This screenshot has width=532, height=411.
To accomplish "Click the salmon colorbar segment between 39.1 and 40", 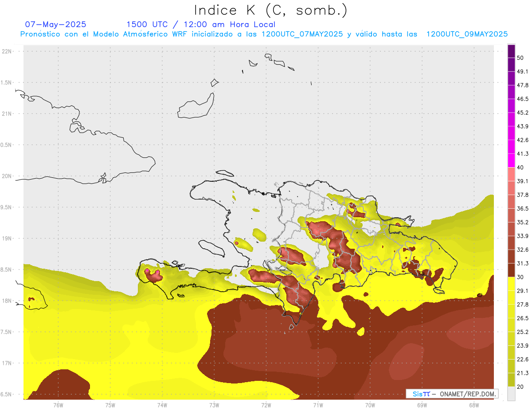I will pos(511,174).
